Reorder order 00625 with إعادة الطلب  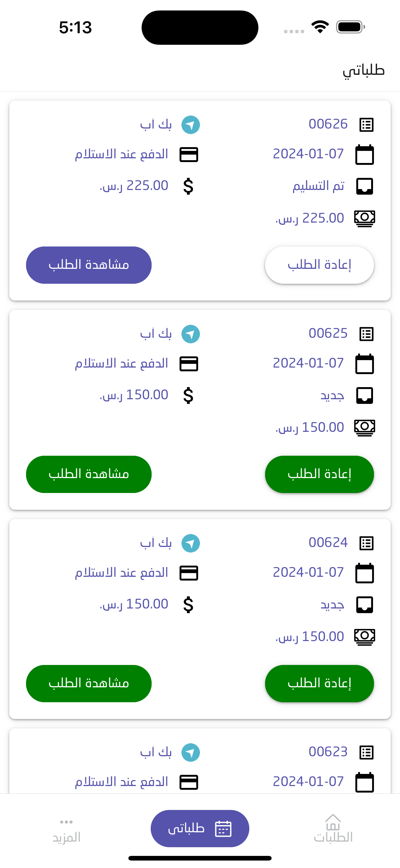click(319, 474)
